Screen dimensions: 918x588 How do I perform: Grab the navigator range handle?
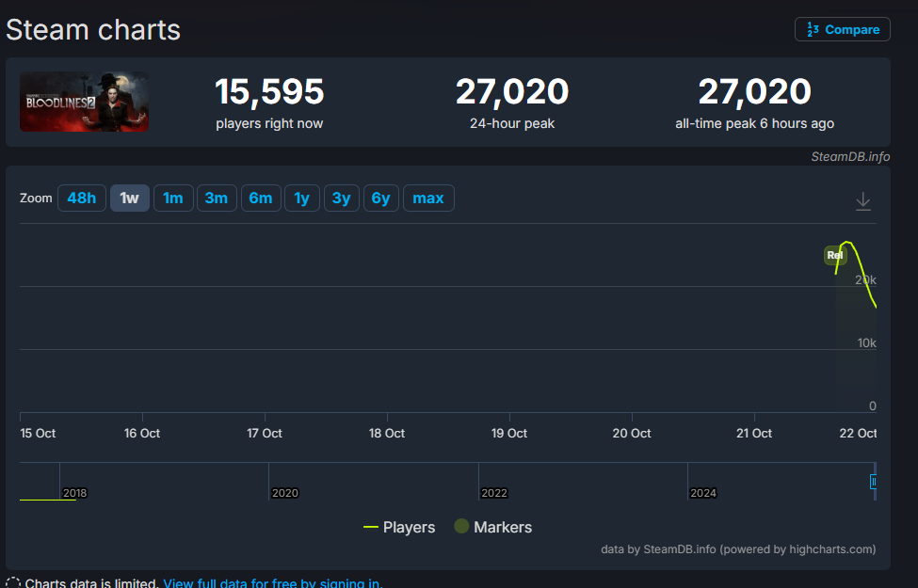[873, 482]
